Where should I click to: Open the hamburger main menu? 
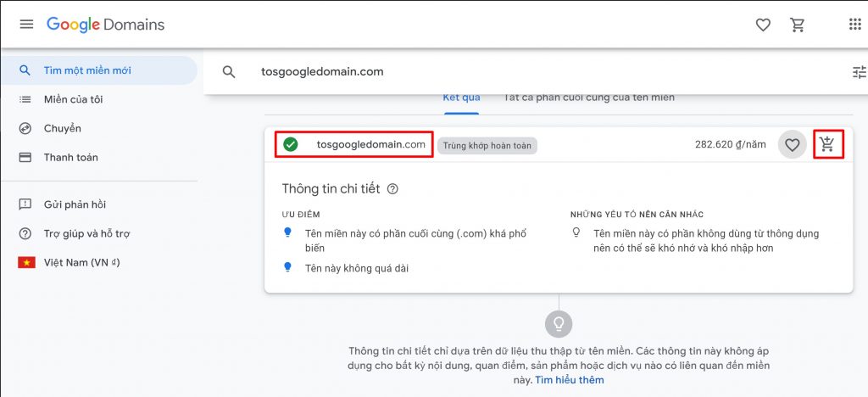(x=26, y=25)
